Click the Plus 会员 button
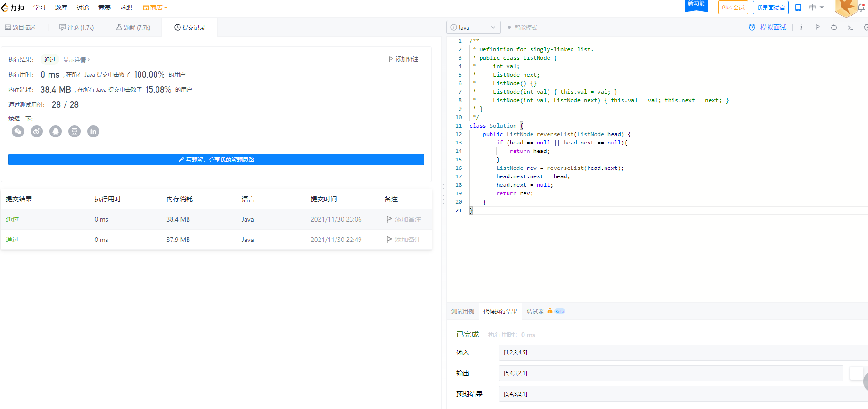 733,8
